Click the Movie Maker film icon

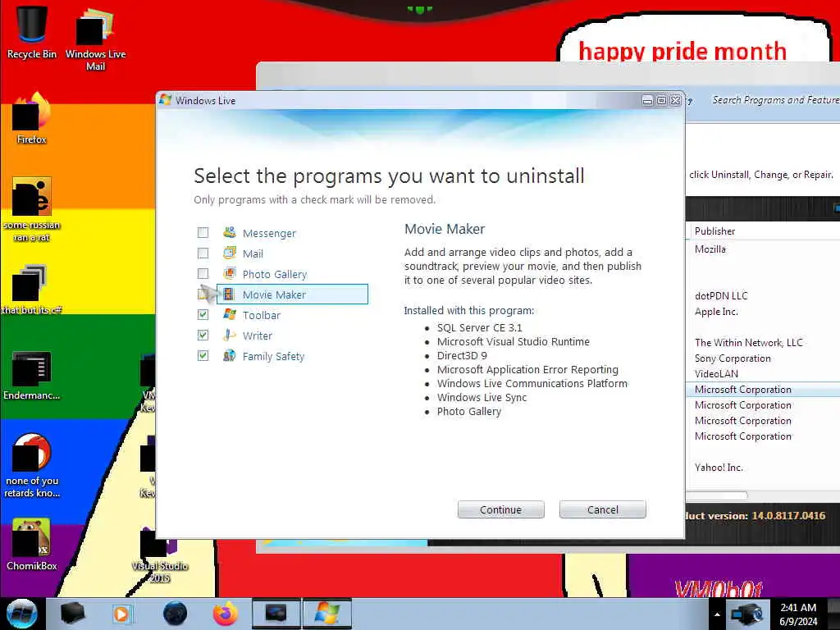click(x=229, y=294)
